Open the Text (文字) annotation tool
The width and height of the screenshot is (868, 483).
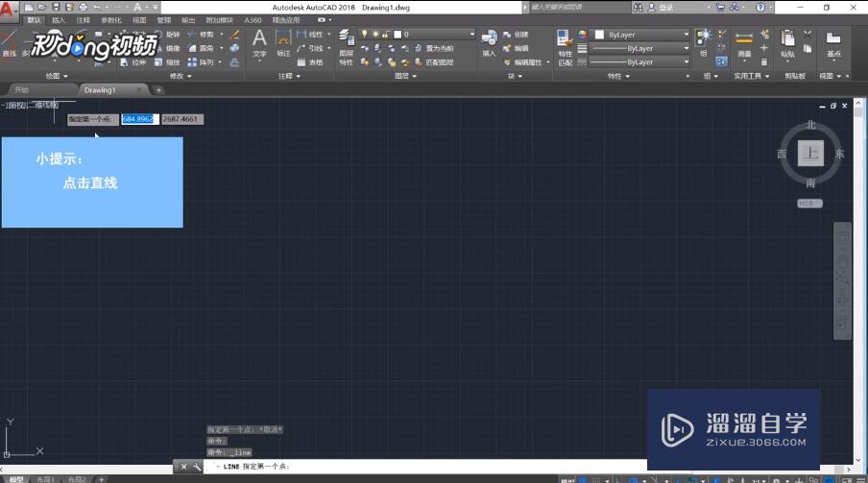point(259,43)
